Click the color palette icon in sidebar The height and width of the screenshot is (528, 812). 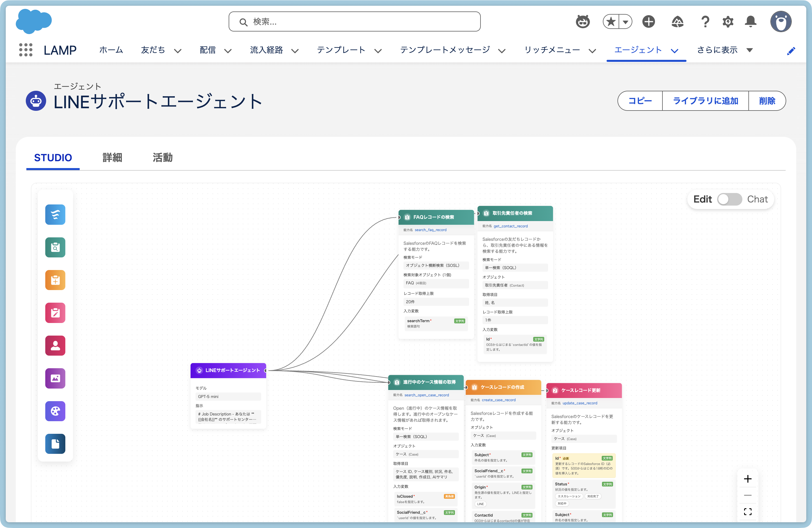(55, 411)
